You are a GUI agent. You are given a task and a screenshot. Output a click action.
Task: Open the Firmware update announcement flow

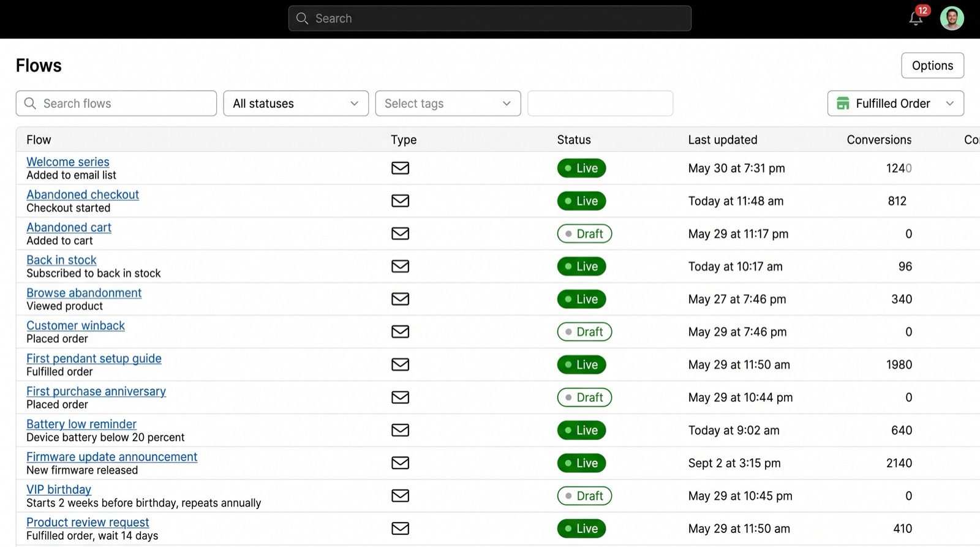pyautogui.click(x=111, y=457)
